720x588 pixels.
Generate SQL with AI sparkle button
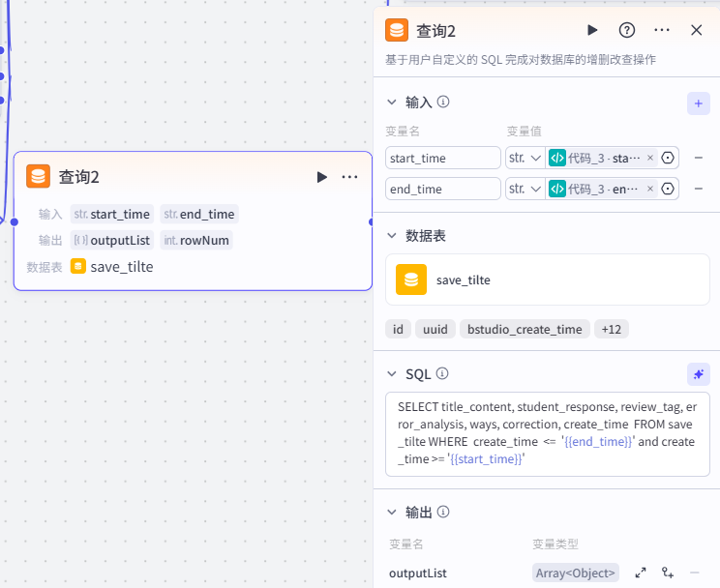coord(699,374)
